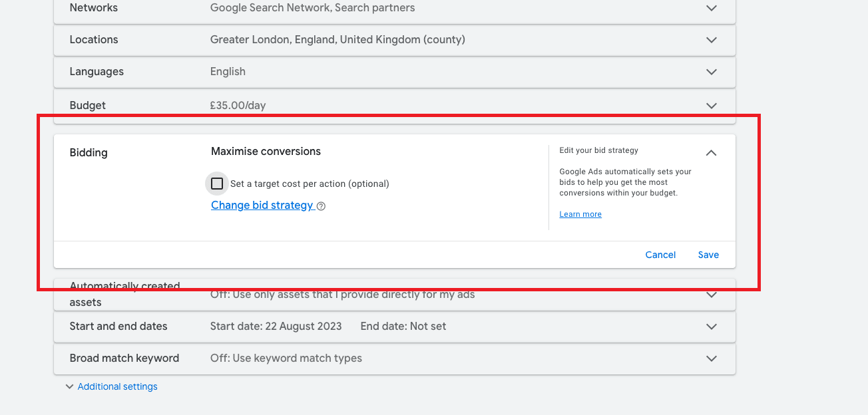The image size is (868, 415).
Task: Click 'Start date: 22 August 2023' text
Action: click(x=276, y=327)
